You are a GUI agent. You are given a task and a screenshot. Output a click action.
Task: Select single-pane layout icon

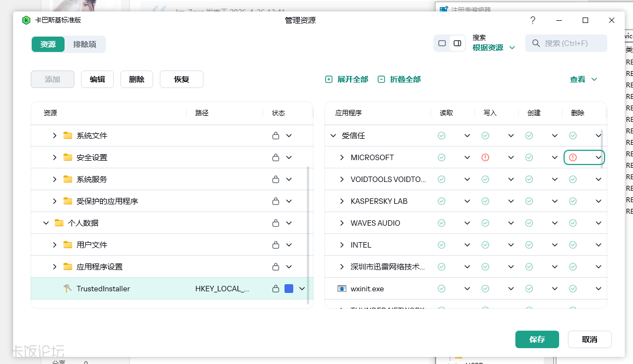coord(442,43)
